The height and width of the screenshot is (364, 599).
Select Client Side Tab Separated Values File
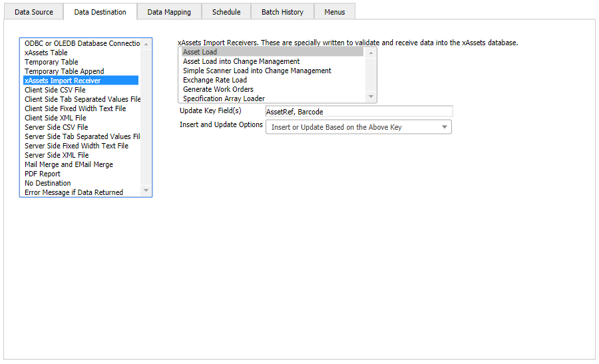pos(82,99)
